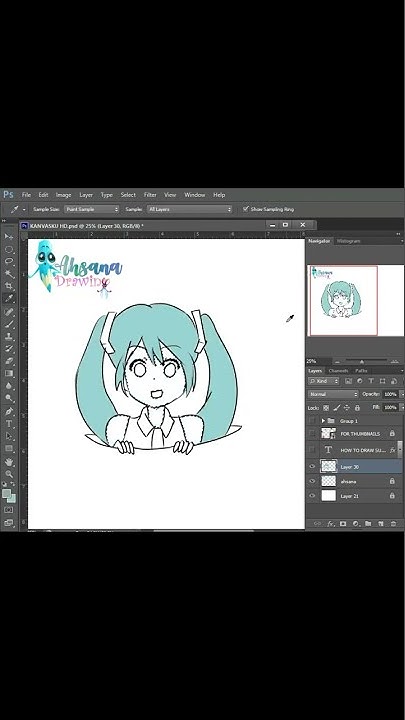Open Layers panel options menu

tap(402, 371)
